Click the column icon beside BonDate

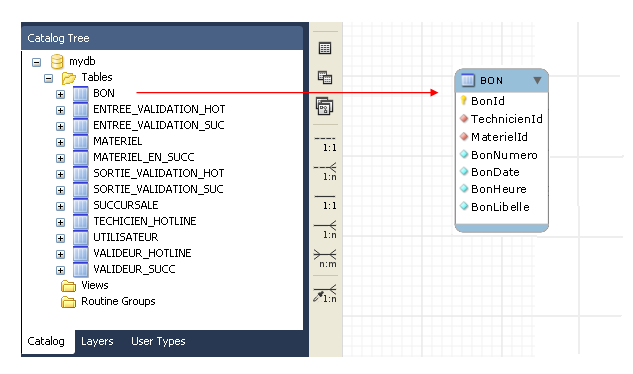point(464,171)
